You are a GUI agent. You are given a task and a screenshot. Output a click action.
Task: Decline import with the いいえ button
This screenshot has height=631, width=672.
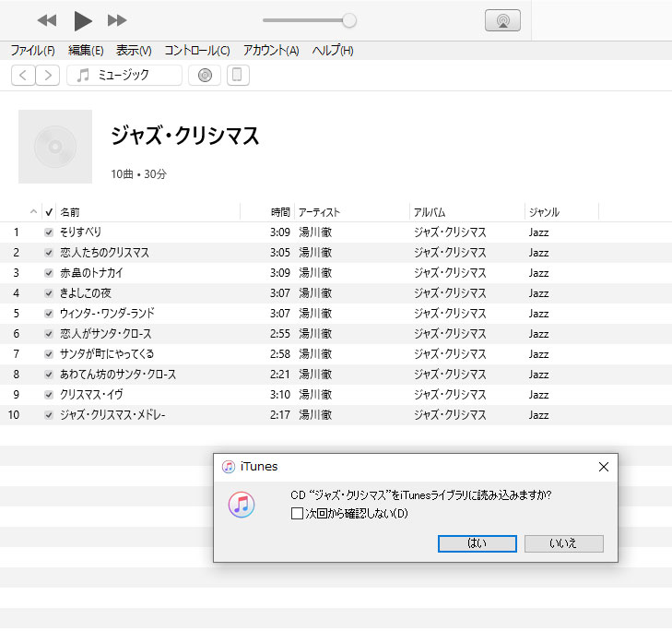[x=563, y=543]
